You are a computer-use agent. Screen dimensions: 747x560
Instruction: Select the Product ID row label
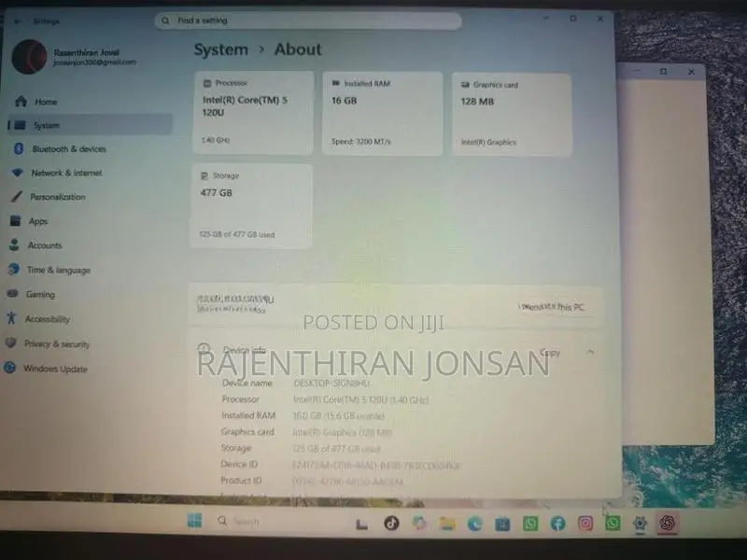(x=241, y=481)
